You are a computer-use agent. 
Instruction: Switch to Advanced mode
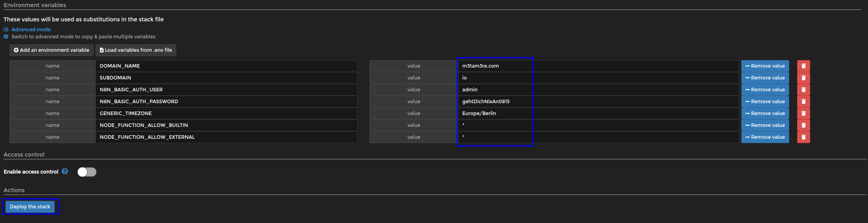(31, 30)
